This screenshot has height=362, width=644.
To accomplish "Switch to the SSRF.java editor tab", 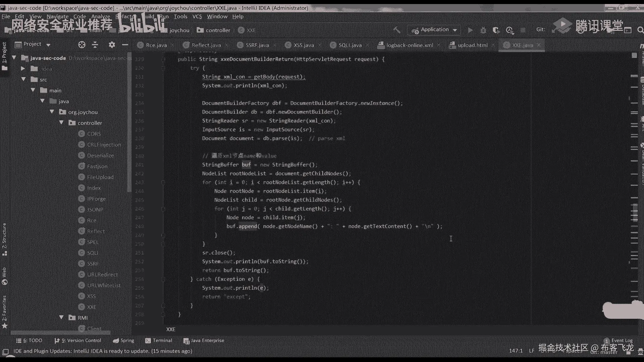I will (x=257, y=45).
